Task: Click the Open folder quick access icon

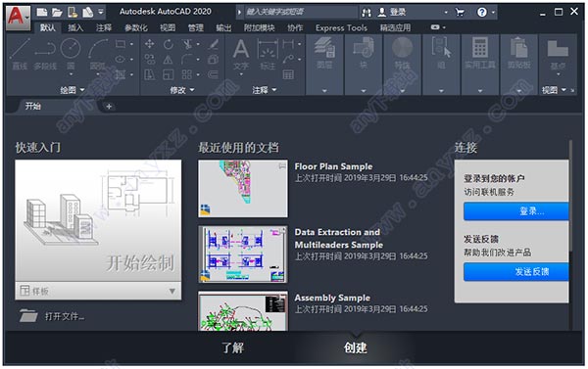Action: pyautogui.click(x=57, y=13)
